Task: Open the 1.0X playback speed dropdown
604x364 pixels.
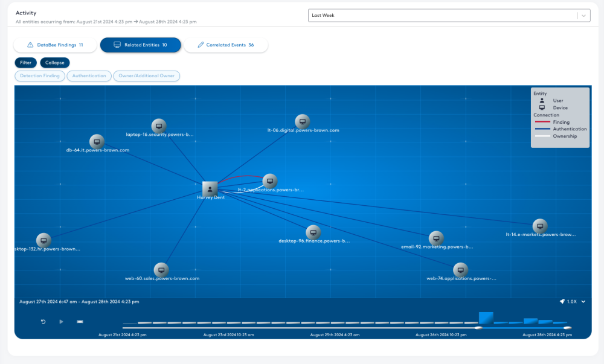Action: point(573,302)
